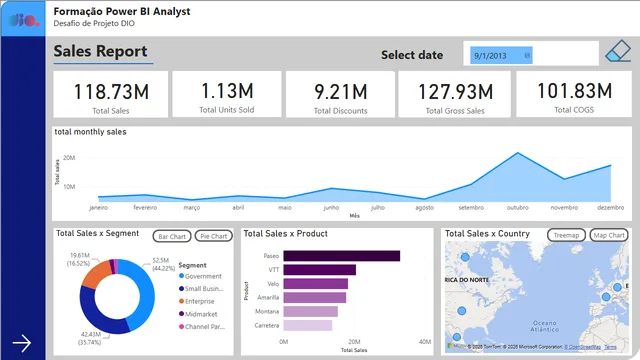Select the Paseo product bar
Screen dimensions: 640x360
coord(342,256)
